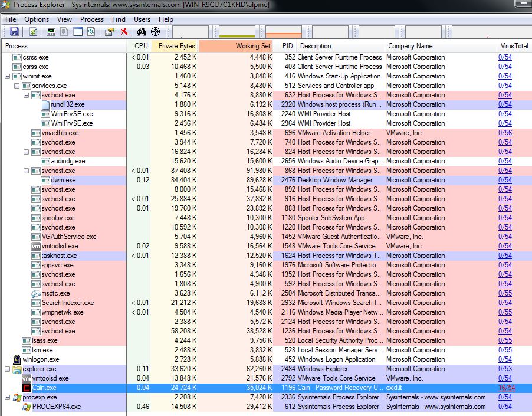532x416 pixels.
Task: Click the red X Kill Process icon
Action: point(124,32)
